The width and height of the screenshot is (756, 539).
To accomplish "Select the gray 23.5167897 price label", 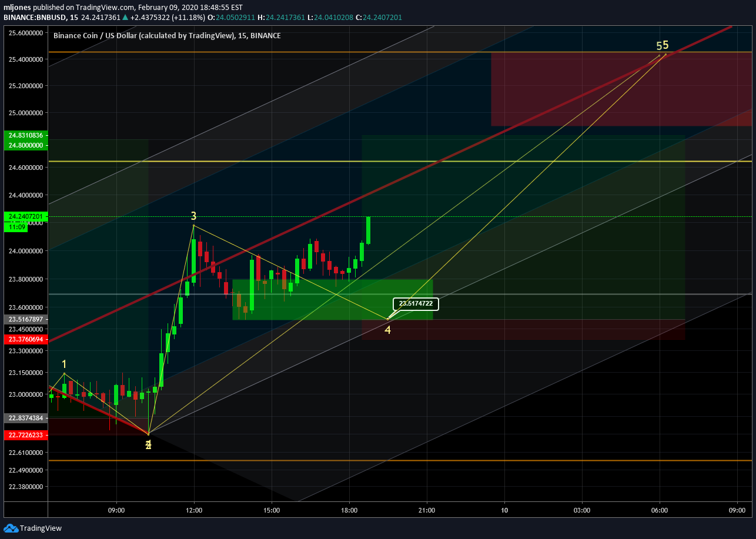I will point(25,319).
